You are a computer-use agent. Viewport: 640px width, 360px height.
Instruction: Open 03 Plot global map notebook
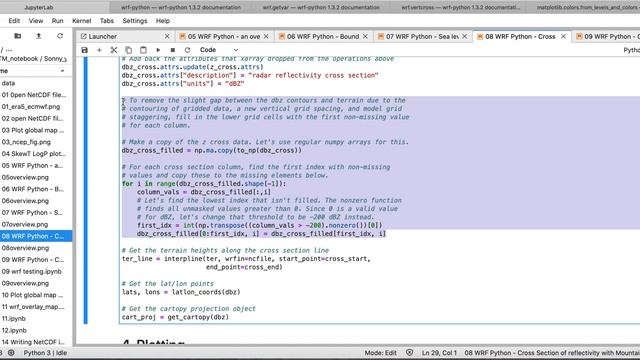click(x=36, y=130)
